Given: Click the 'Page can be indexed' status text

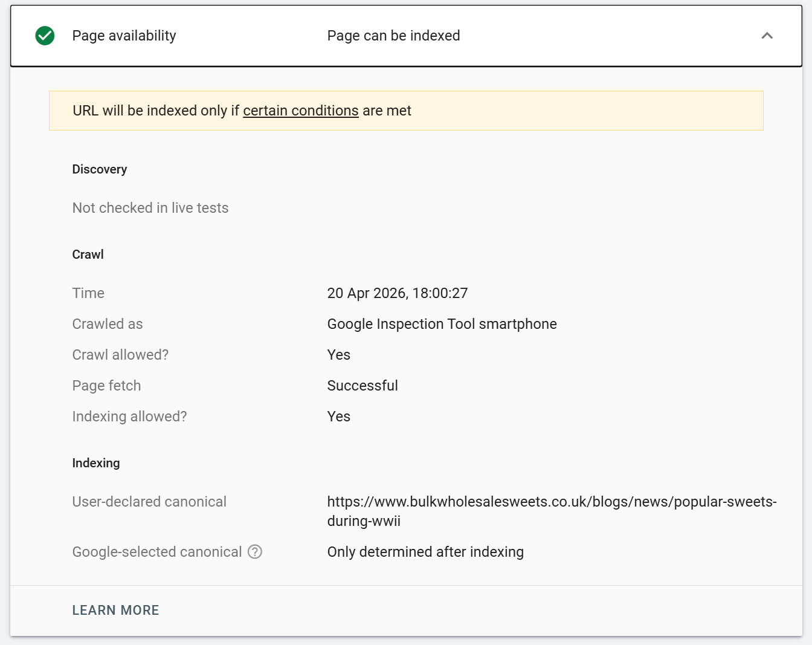Looking at the screenshot, I should point(393,36).
